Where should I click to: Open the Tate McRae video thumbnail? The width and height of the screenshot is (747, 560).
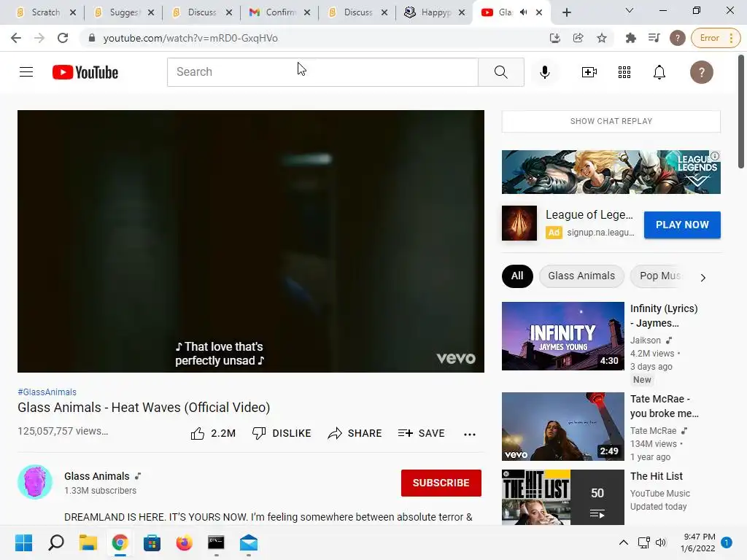(x=562, y=427)
